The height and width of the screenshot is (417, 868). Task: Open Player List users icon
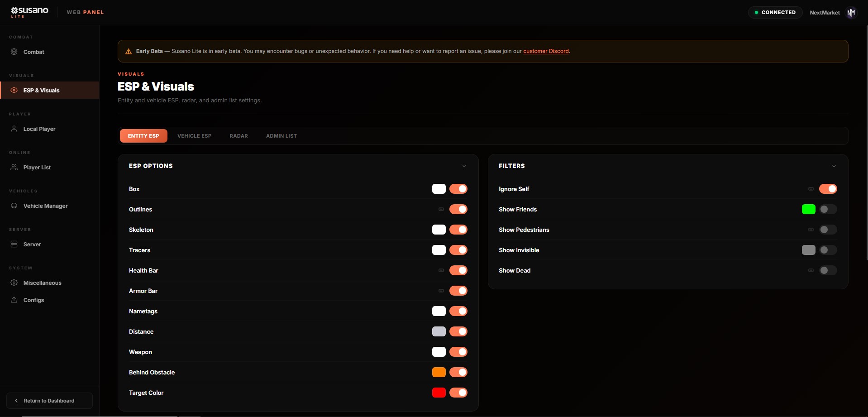click(x=14, y=167)
